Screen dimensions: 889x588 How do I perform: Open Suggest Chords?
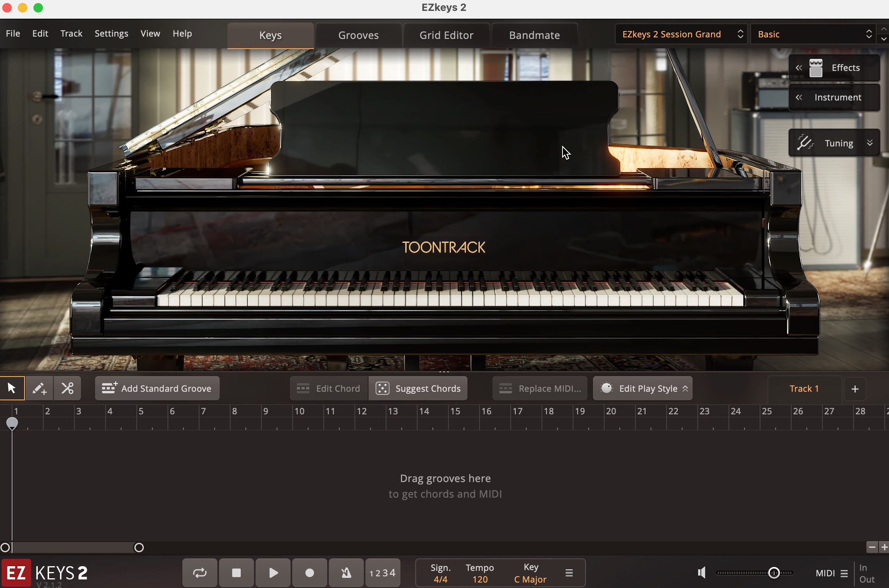pos(418,388)
